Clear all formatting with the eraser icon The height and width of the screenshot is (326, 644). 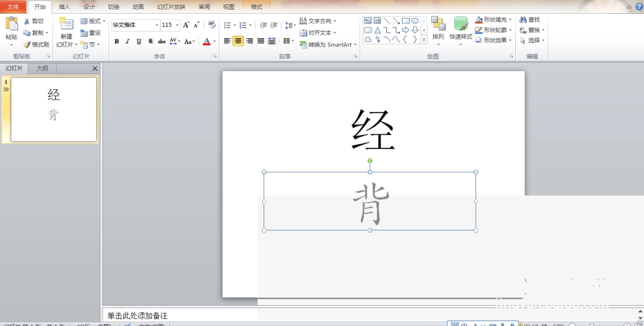(212, 24)
